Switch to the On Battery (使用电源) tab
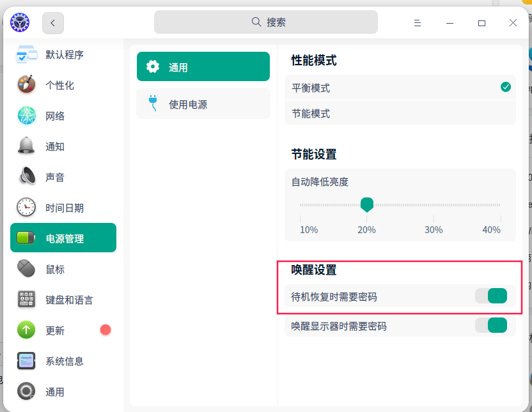Screen dimensions: 532x412 pyautogui.click(x=203, y=104)
